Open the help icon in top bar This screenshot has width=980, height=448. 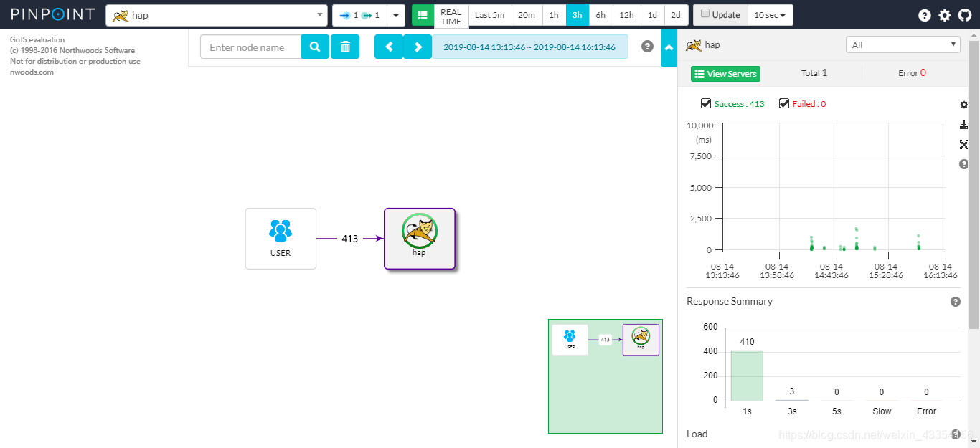click(x=925, y=15)
